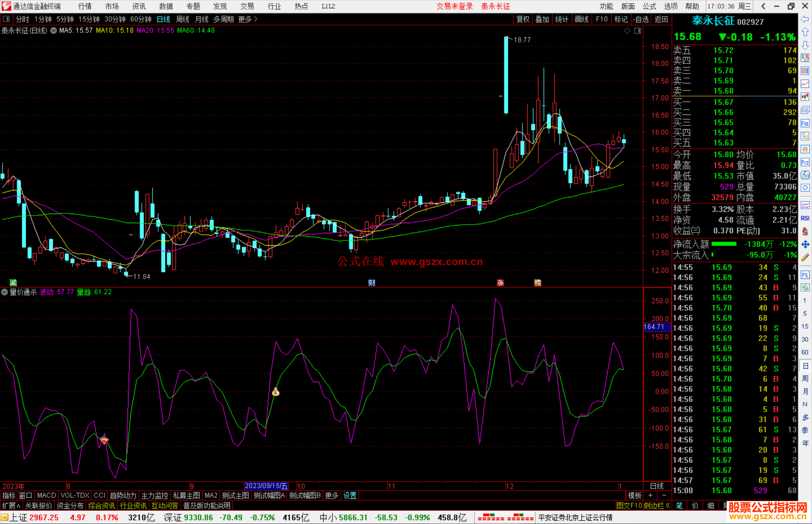Collapse the 侧边栏 sidebar toggle
The height and width of the screenshot is (524, 812).
pyautogui.click(x=657, y=506)
